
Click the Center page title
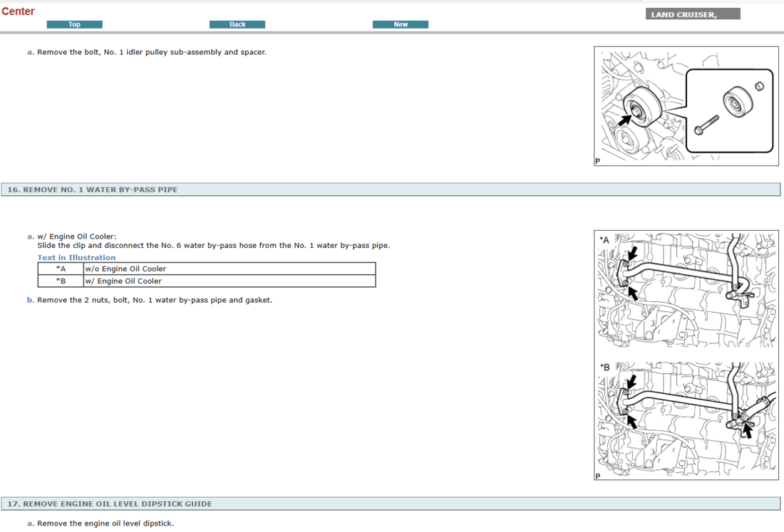pyautogui.click(x=18, y=11)
